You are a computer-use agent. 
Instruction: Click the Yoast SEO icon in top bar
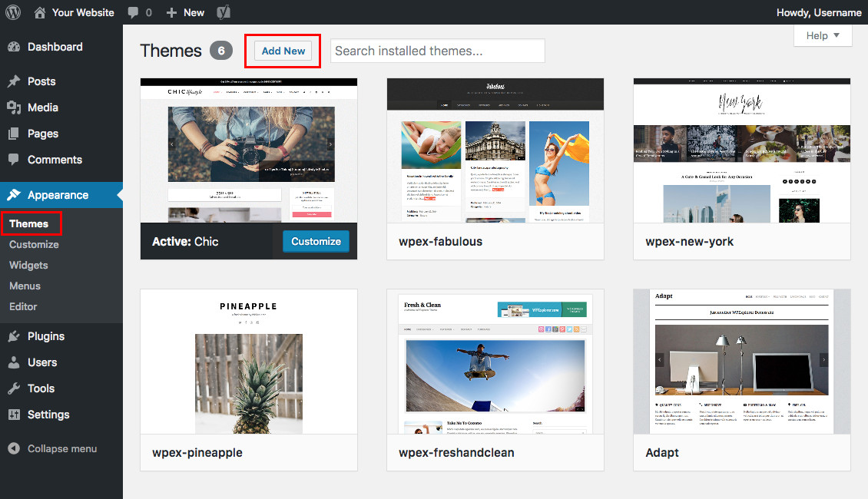pyautogui.click(x=224, y=12)
